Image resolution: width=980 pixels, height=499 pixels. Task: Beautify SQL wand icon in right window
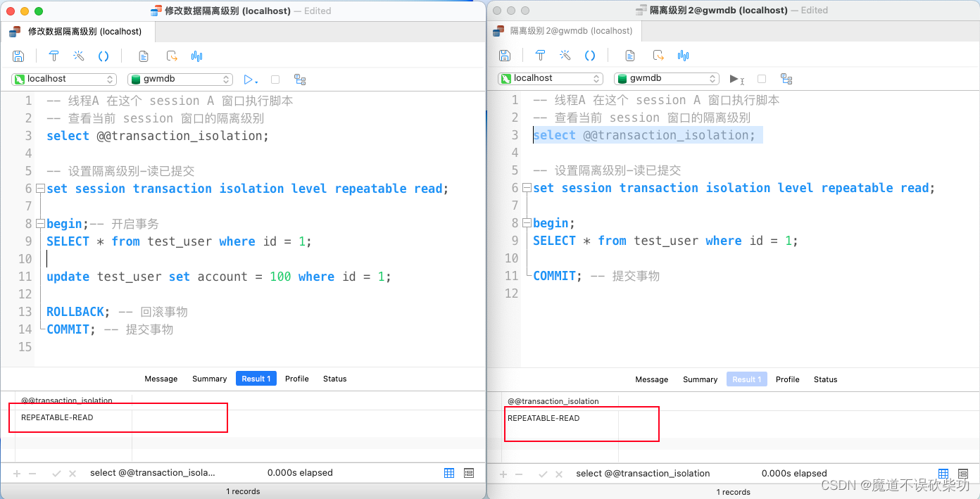tap(565, 56)
